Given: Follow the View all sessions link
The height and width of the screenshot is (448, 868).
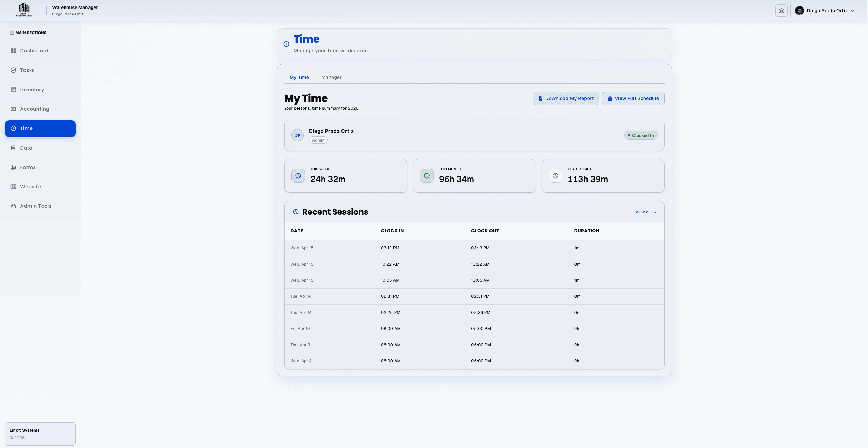Looking at the screenshot, I should tap(645, 212).
